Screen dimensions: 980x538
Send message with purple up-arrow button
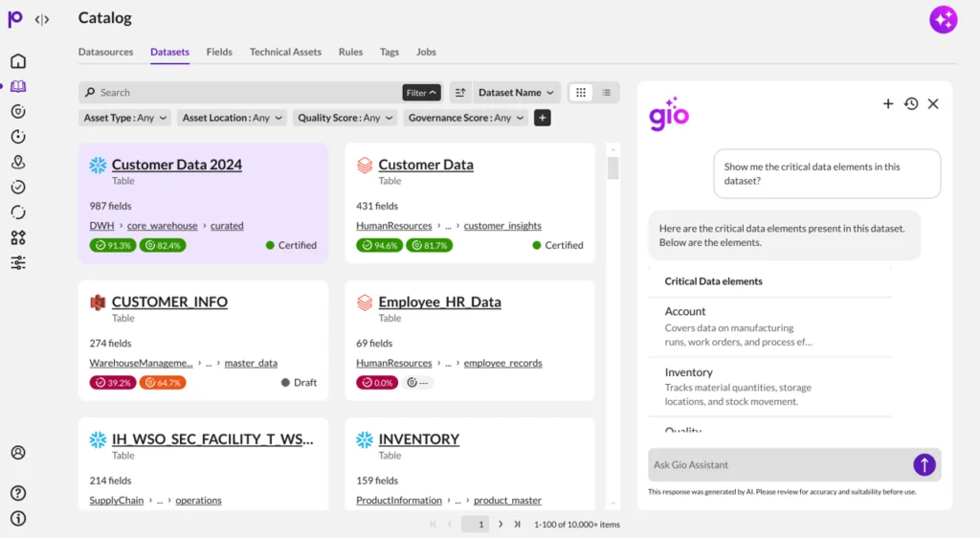[924, 464]
